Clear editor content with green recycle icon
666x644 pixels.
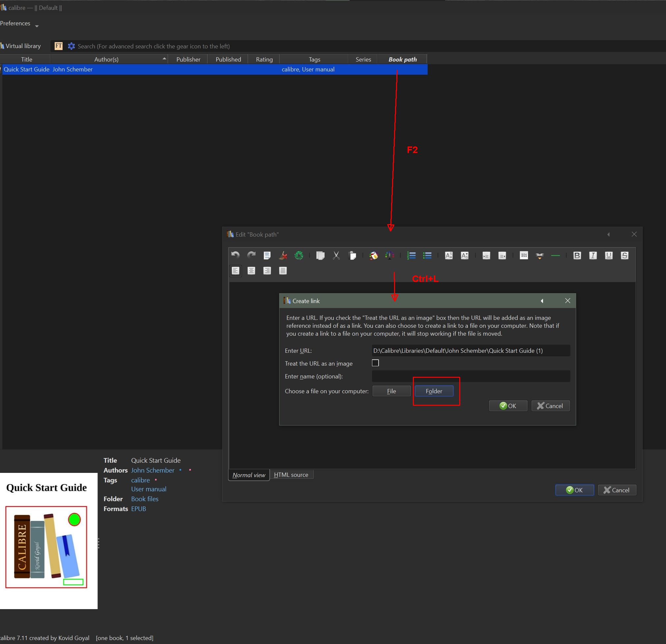(299, 255)
